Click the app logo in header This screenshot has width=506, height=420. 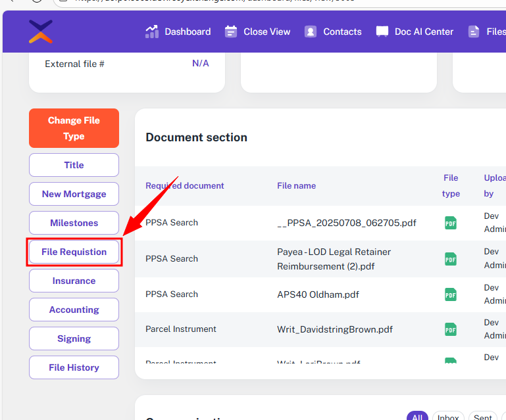click(x=41, y=32)
